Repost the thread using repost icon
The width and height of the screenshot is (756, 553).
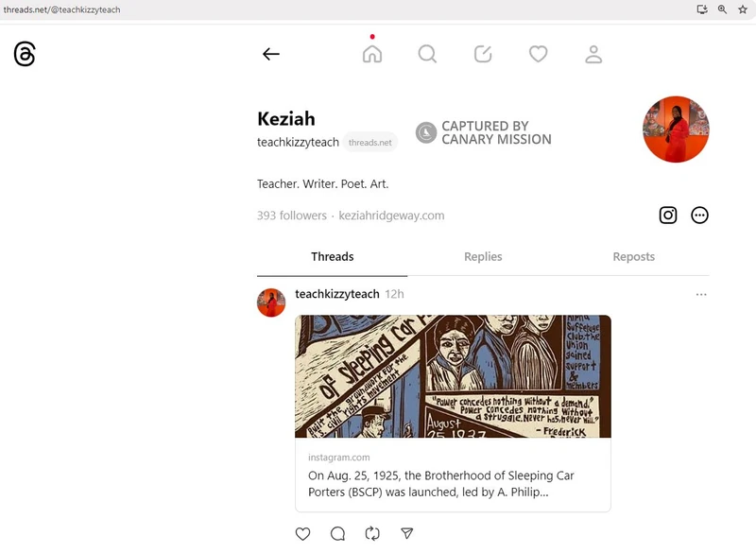click(372, 534)
